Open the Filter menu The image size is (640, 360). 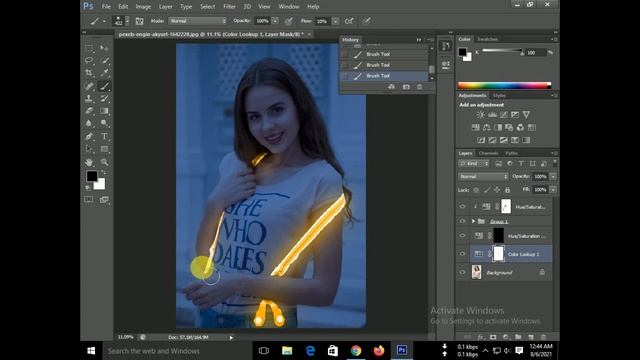pyautogui.click(x=229, y=7)
